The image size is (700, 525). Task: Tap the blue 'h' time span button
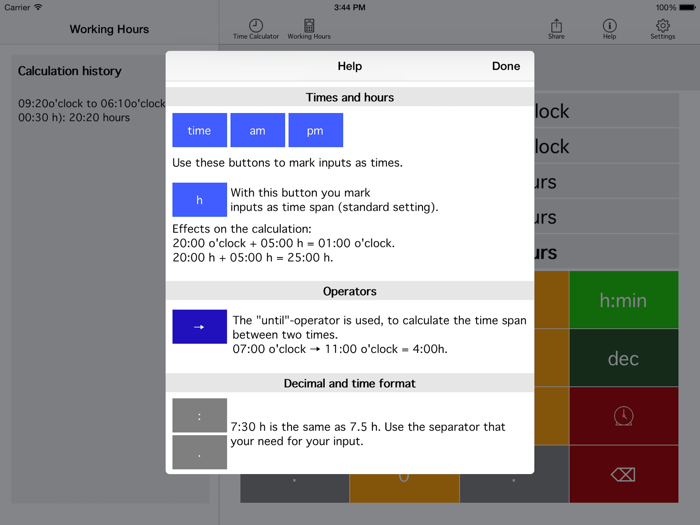click(x=200, y=200)
